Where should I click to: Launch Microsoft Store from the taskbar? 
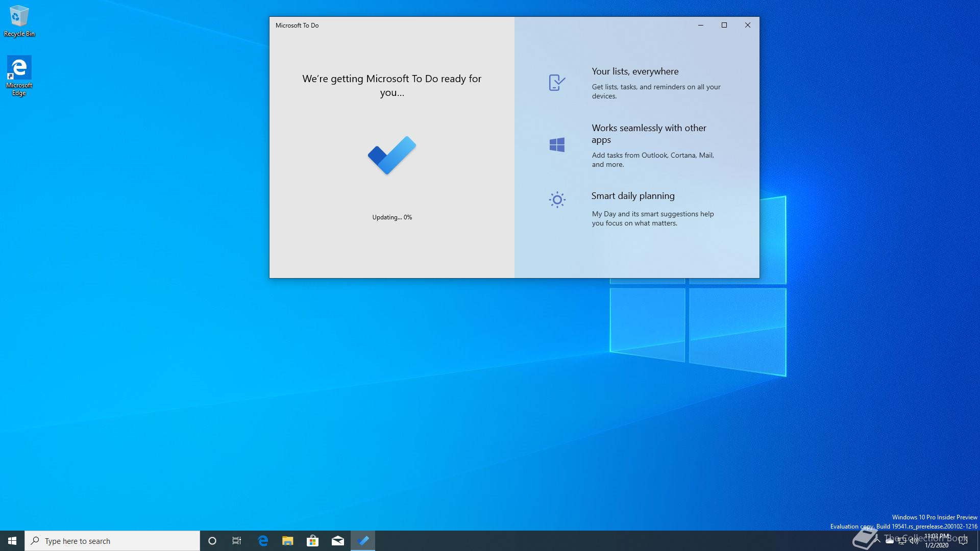[312, 541]
